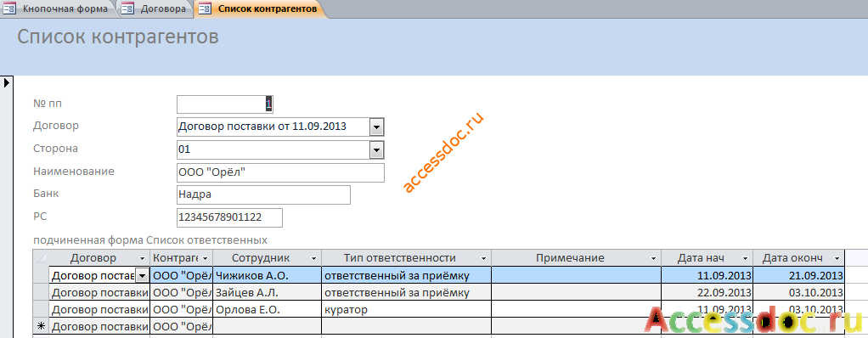This screenshot has height=338, width=868.
Task: Click the РС field with 12345678901122
Action: 229,218
